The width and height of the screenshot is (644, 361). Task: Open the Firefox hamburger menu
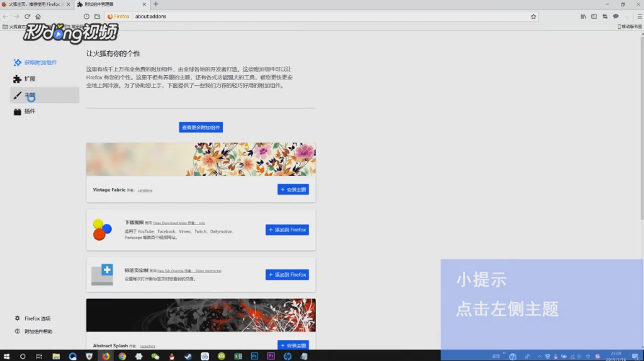[x=640, y=17]
